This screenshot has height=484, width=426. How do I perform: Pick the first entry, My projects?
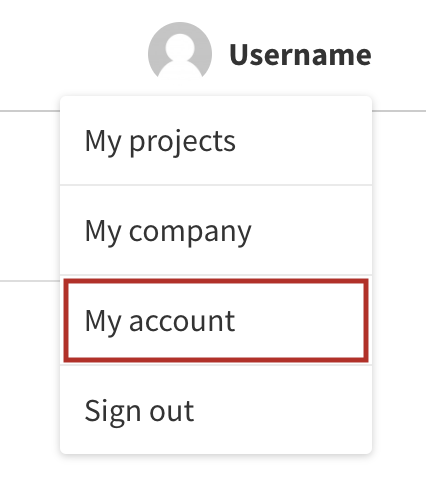(216, 140)
